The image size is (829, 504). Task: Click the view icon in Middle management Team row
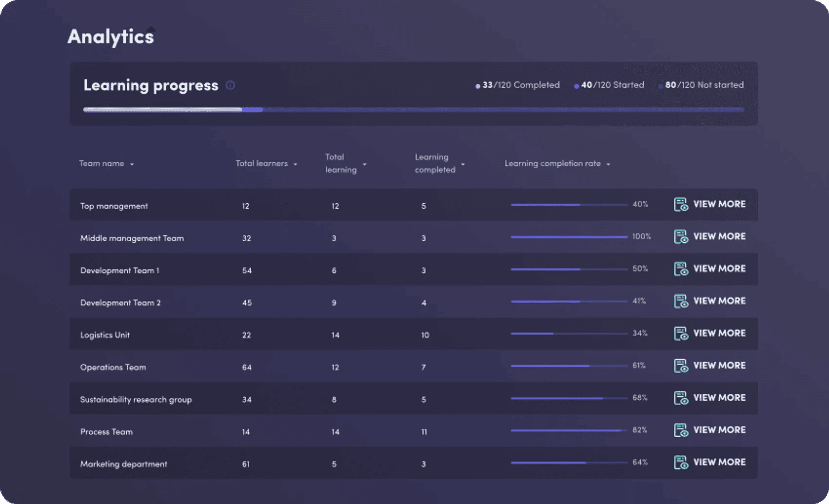coord(681,237)
